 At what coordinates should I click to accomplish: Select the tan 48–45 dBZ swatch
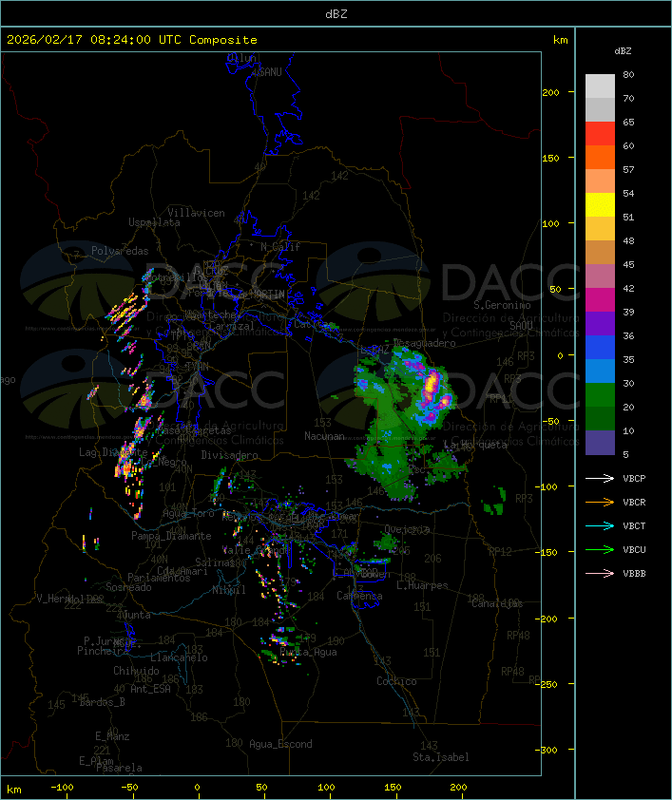(600, 252)
